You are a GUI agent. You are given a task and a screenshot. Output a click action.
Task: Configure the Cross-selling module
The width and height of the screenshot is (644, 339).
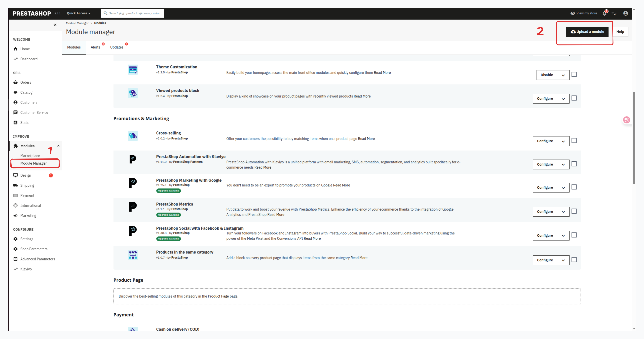pyautogui.click(x=545, y=141)
